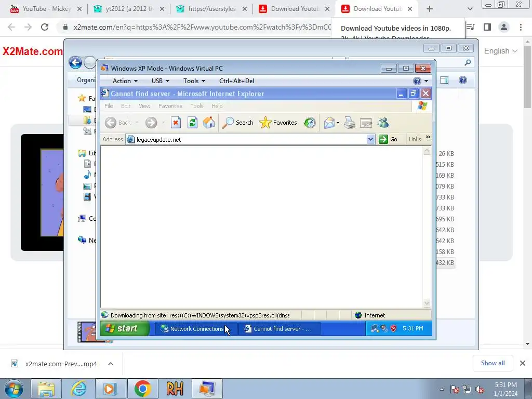The width and height of the screenshot is (532, 399).
Task: Open the IE Tools menu
Action: pos(197,106)
